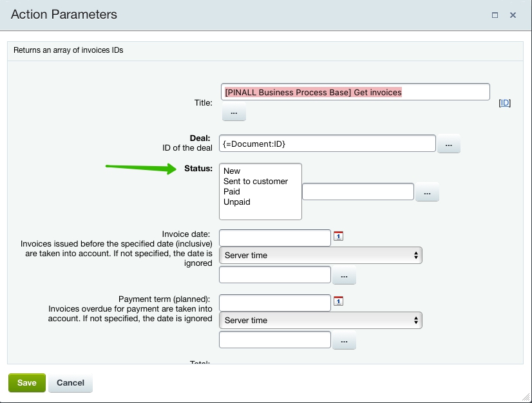
Task: Maximize the Action Parameters dialog
Action: [x=495, y=15]
